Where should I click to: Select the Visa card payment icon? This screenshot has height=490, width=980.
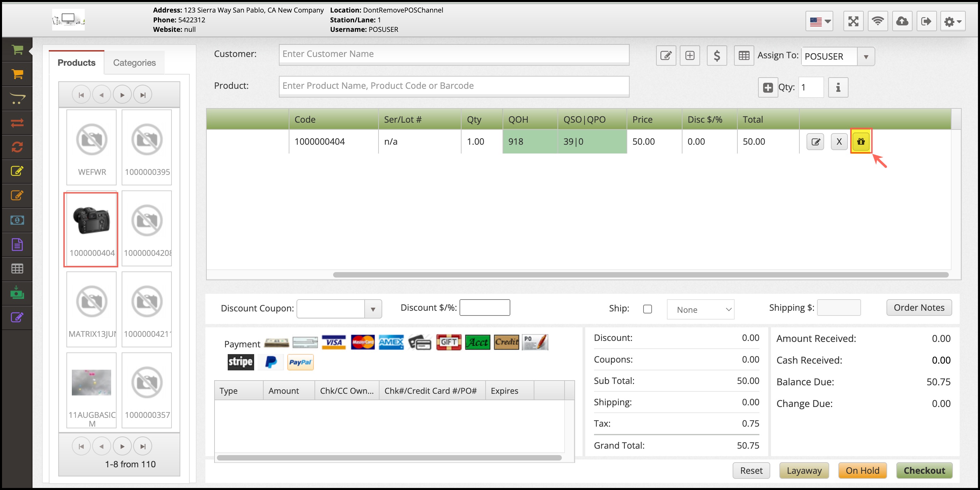(x=334, y=342)
